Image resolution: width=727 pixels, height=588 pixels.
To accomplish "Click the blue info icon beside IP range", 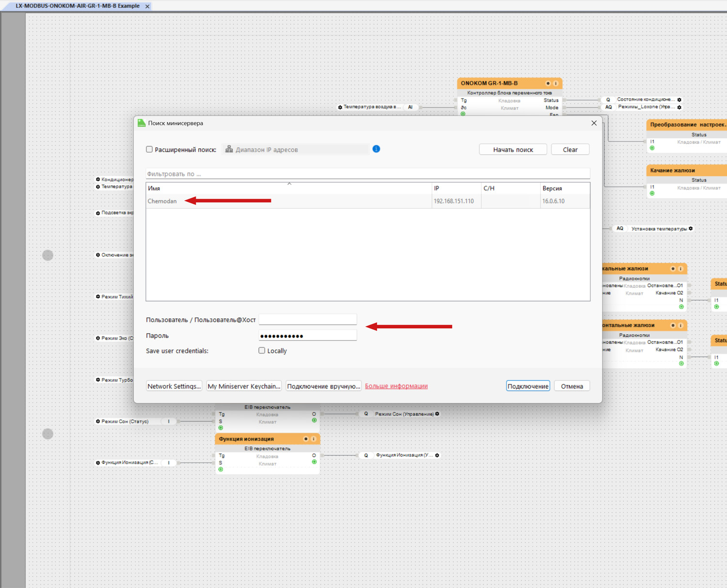I will coord(376,149).
